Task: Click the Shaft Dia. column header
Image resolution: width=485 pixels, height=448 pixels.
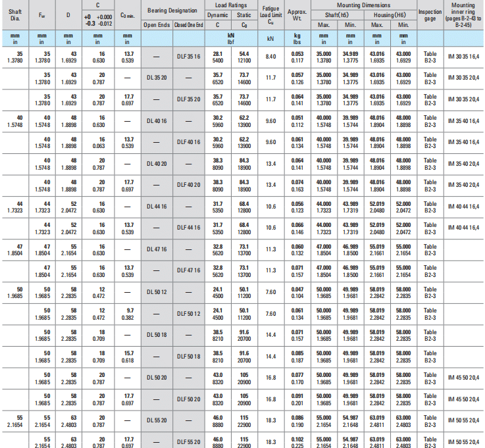Action: click(14, 14)
